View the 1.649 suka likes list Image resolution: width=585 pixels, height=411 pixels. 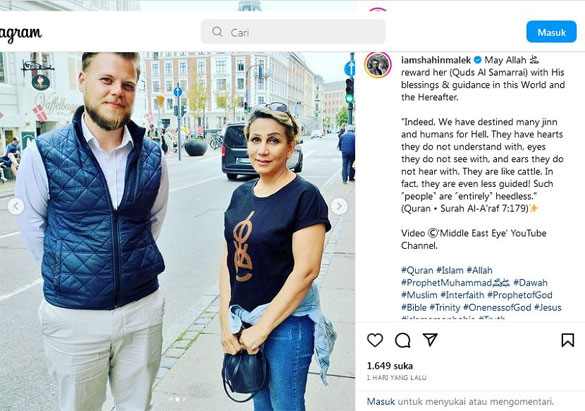[390, 365]
